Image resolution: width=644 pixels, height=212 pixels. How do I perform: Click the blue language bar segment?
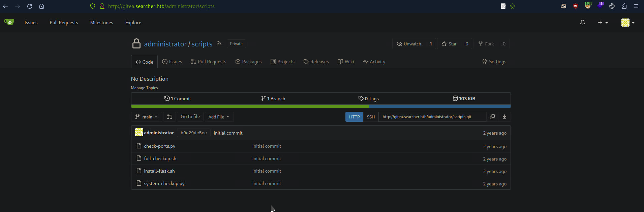tap(440, 106)
